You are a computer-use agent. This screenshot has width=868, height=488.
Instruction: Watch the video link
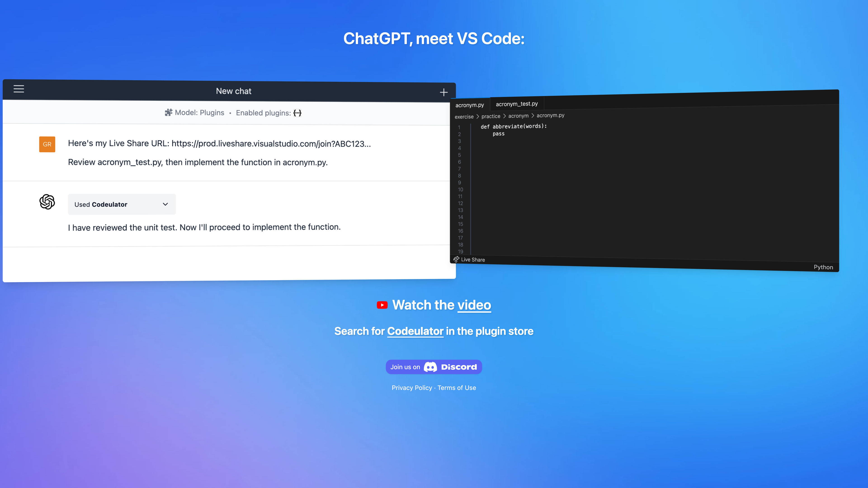coord(474,305)
